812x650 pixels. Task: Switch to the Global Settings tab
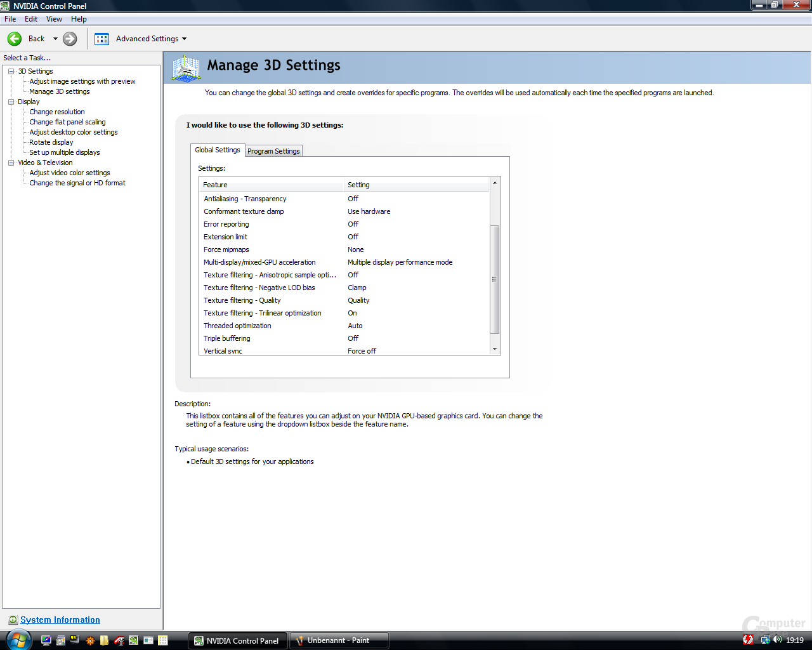click(x=218, y=150)
